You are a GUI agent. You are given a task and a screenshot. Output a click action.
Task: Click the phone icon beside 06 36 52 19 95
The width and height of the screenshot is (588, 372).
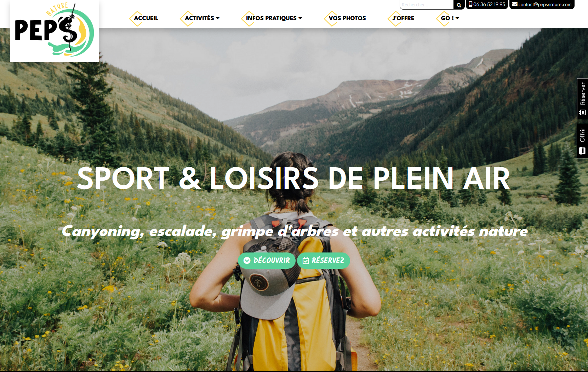coord(470,4)
